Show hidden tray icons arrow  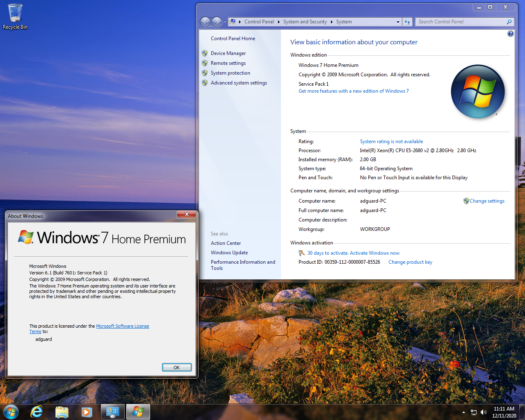pos(463,412)
